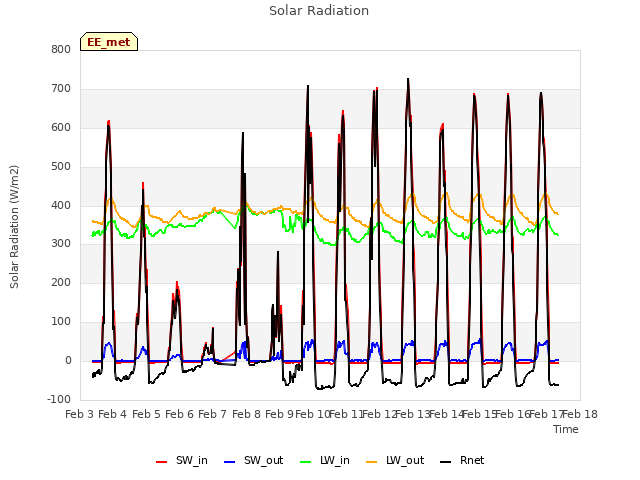Click the red SW_in legend swatch
The height and width of the screenshot is (480, 640).
(162, 462)
